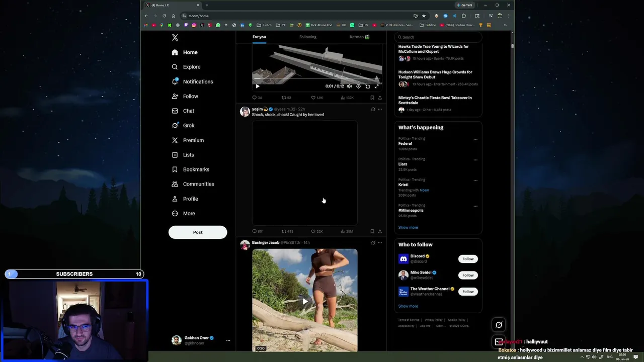The image size is (644, 362).
Task: Repost yeşim's post with 498 reposts
Action: click(287, 231)
